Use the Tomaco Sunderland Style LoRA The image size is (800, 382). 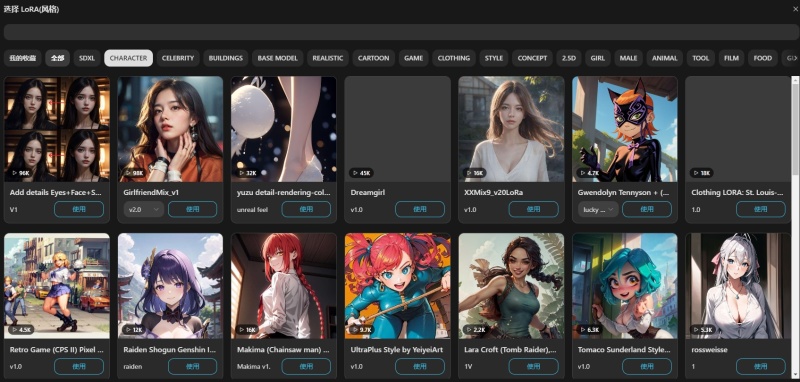click(647, 366)
